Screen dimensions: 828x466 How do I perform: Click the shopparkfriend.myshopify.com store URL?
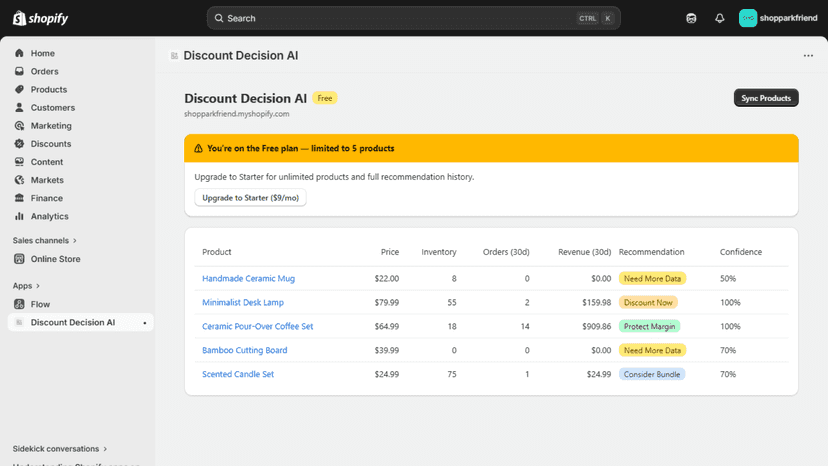coord(237,114)
